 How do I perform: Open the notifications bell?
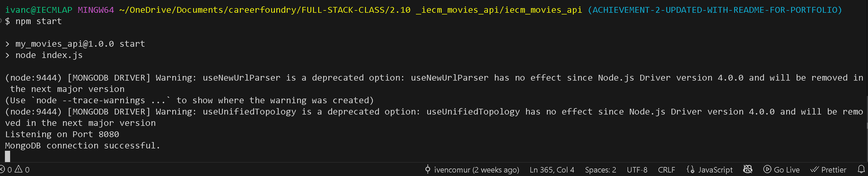862,170
